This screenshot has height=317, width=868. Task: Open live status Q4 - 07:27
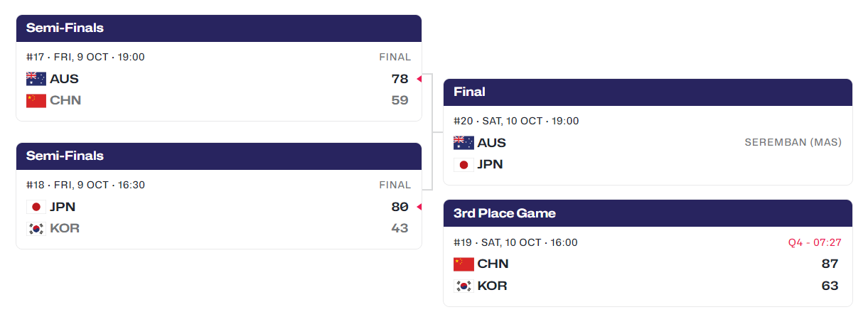tap(815, 242)
